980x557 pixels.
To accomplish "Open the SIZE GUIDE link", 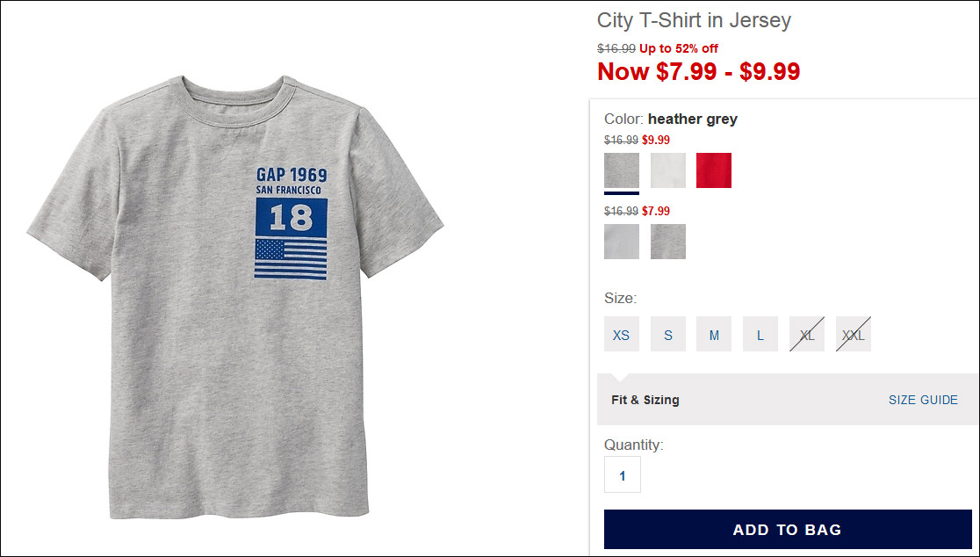I will click(x=923, y=400).
